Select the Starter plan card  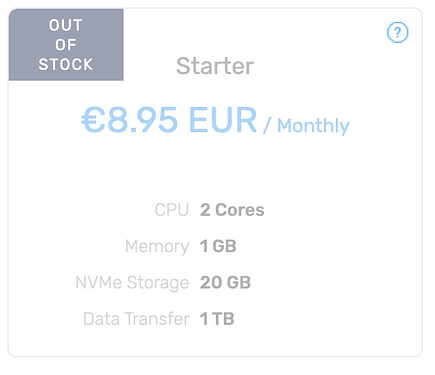(215, 182)
